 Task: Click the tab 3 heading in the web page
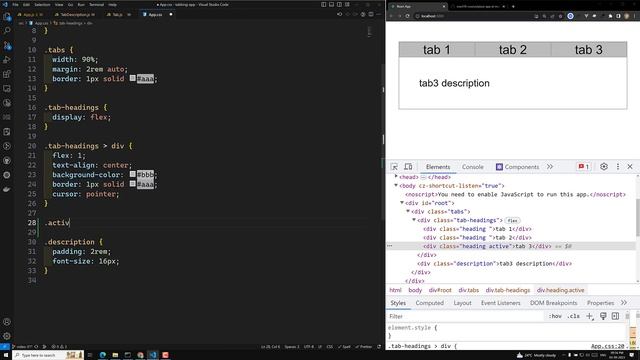point(589,50)
